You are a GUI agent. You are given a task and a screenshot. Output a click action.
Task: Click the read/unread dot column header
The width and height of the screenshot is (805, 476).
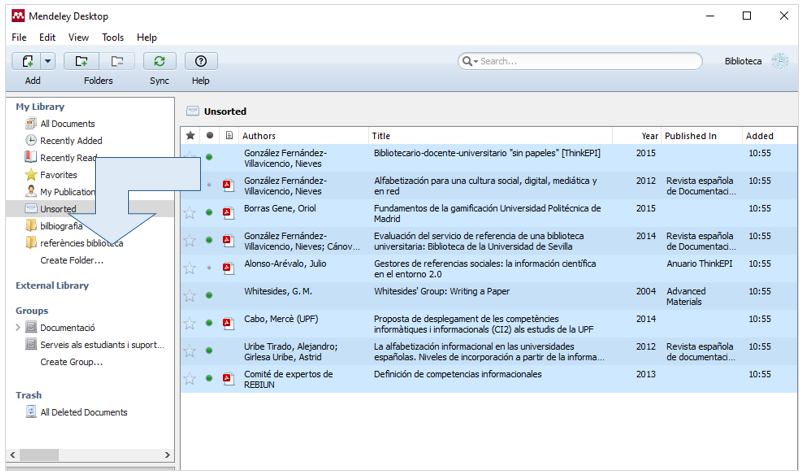pyautogui.click(x=209, y=136)
